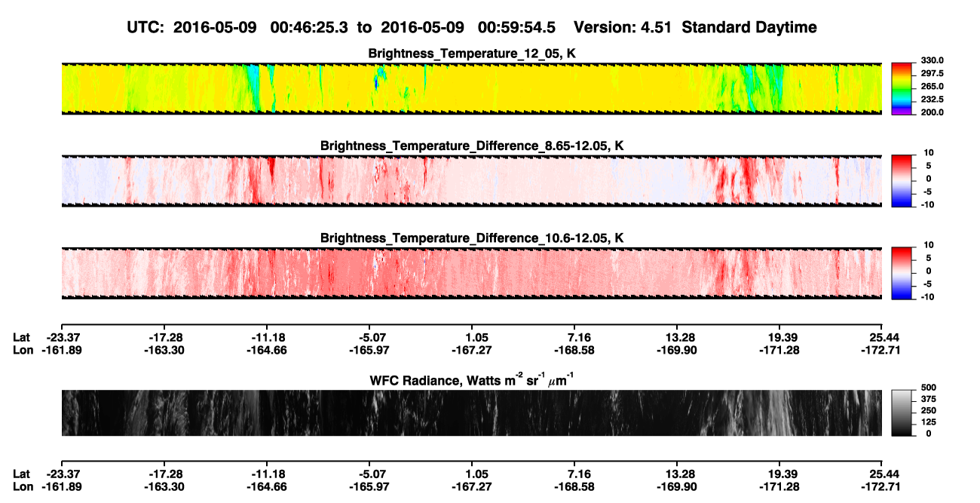This screenshot has height=503, width=980.
Task: Click 'Version: 4.51' in the header
Action: pyautogui.click(x=623, y=27)
